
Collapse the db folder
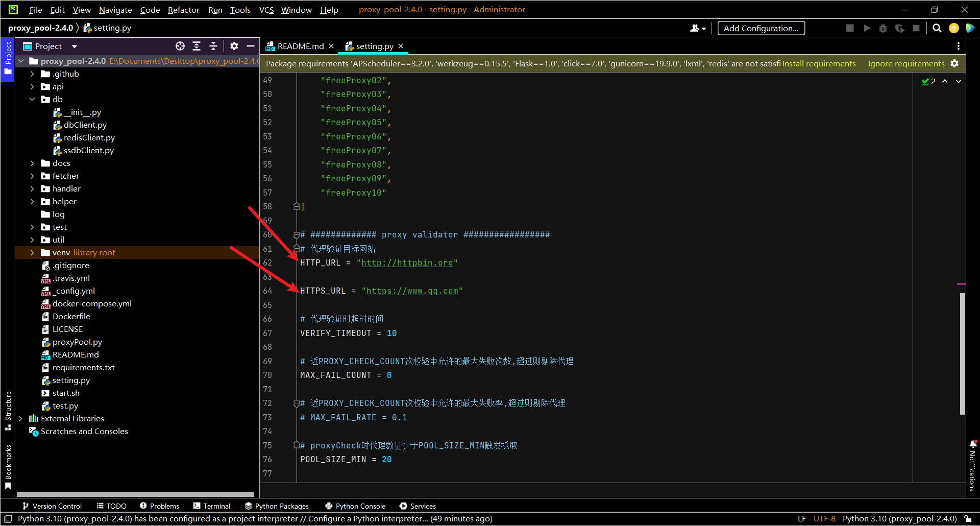(32, 99)
